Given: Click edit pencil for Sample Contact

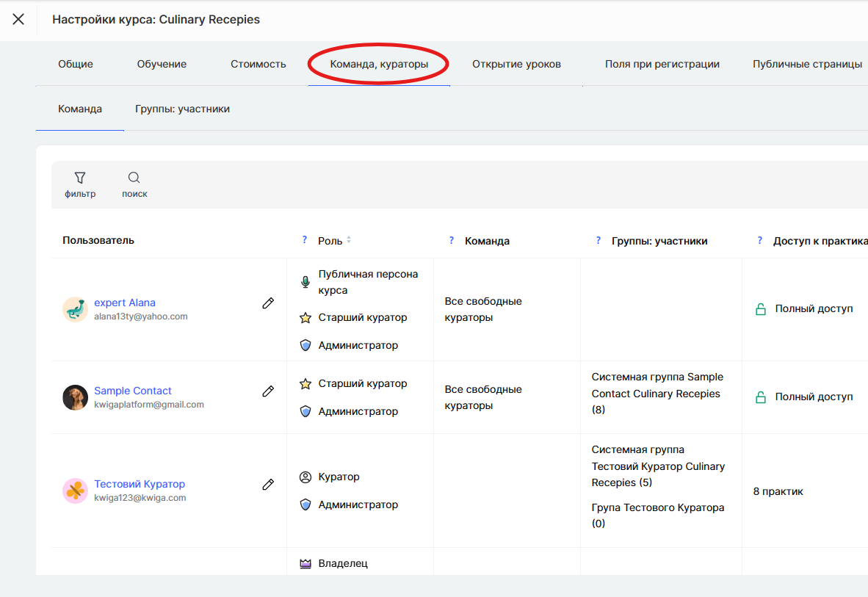Looking at the screenshot, I should (x=268, y=391).
